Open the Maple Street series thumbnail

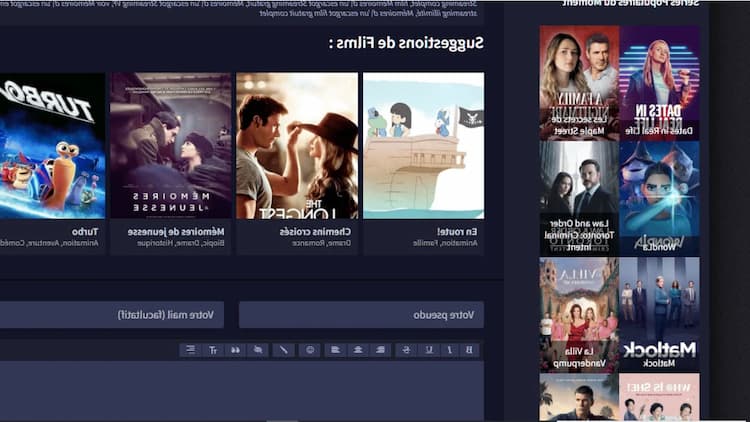coord(579,83)
